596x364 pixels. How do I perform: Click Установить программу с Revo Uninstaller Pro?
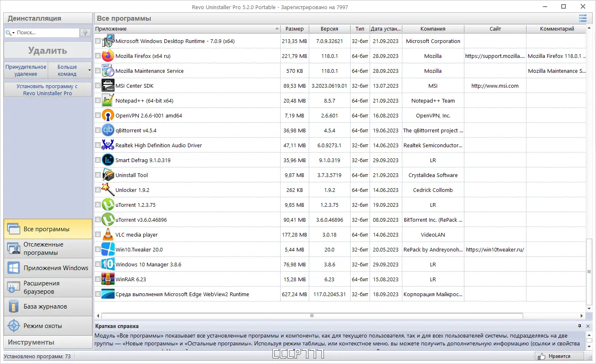pyautogui.click(x=48, y=90)
